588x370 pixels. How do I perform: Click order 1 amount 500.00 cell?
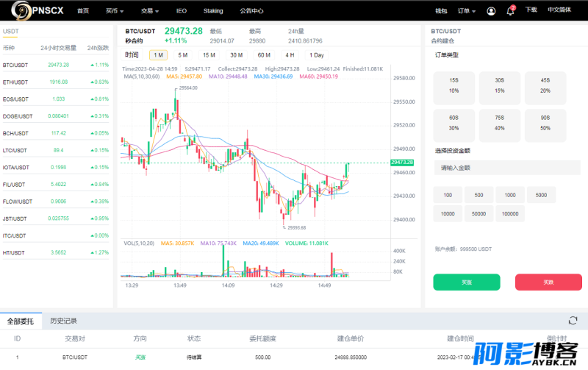[x=262, y=357]
